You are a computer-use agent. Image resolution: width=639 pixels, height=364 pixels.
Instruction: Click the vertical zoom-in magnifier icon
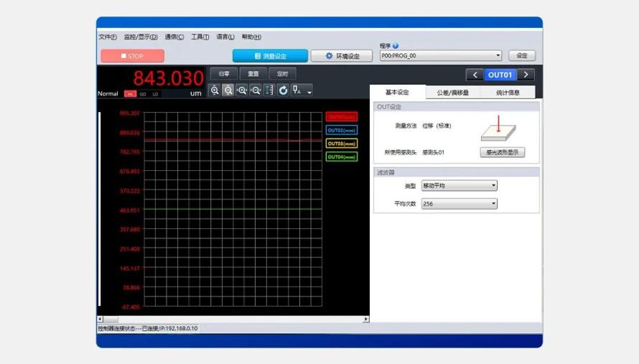(215, 90)
